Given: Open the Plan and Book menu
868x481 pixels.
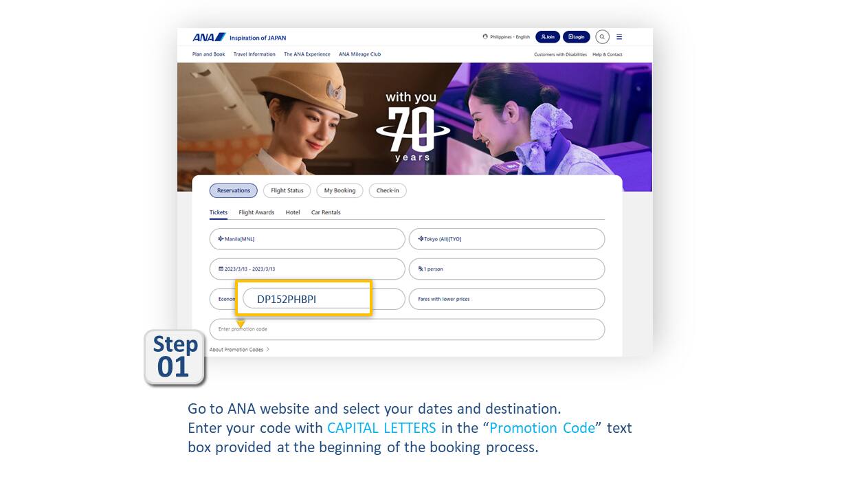Looking at the screenshot, I should pyautogui.click(x=209, y=54).
